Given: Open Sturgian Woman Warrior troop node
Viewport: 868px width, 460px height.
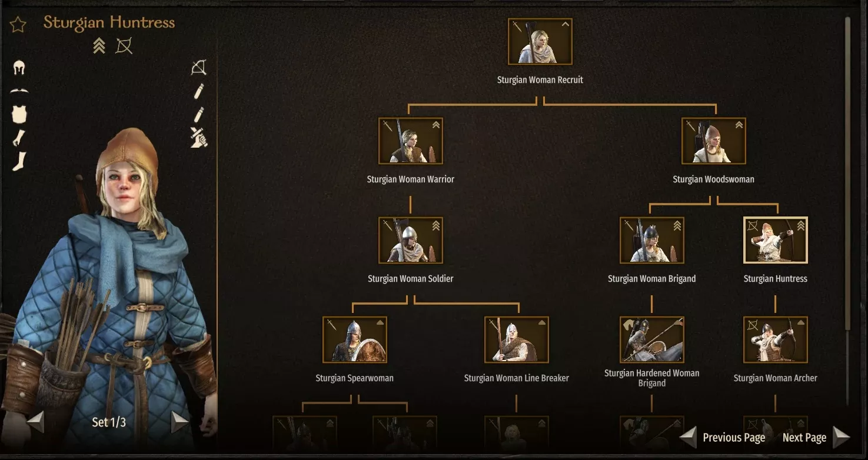Looking at the screenshot, I should tap(411, 141).
